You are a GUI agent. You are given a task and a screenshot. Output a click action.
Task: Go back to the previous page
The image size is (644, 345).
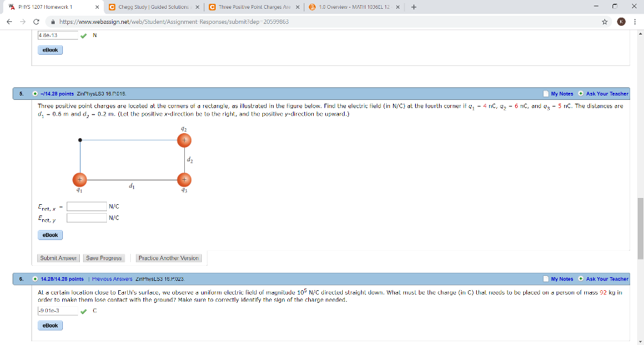(x=9, y=22)
